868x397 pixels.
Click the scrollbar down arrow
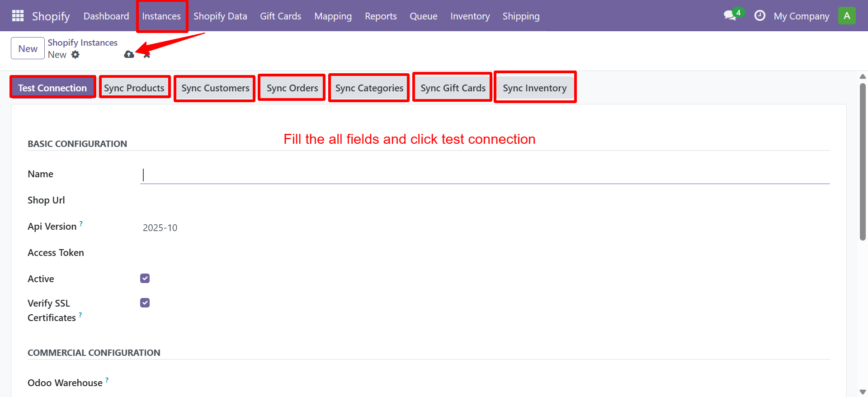point(863,392)
